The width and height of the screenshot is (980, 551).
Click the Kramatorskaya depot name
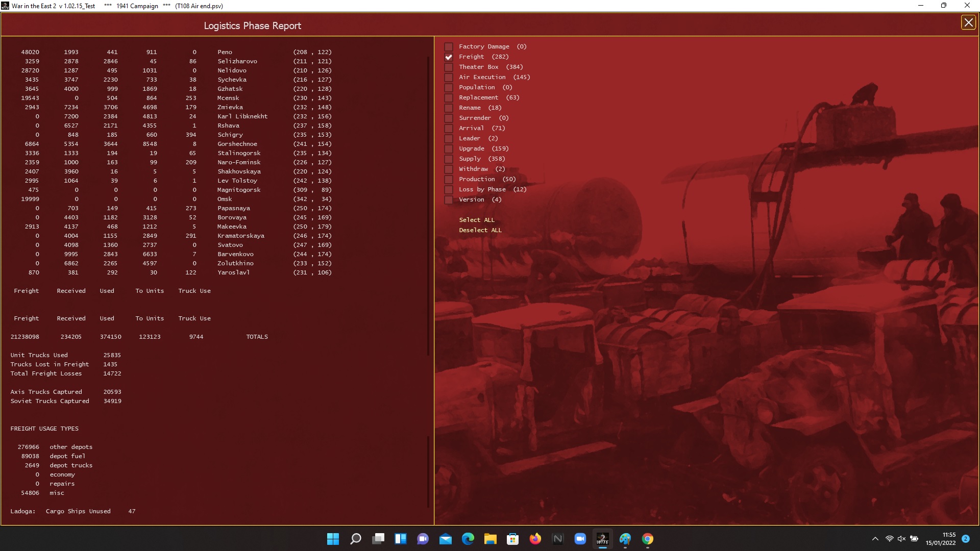241,236
